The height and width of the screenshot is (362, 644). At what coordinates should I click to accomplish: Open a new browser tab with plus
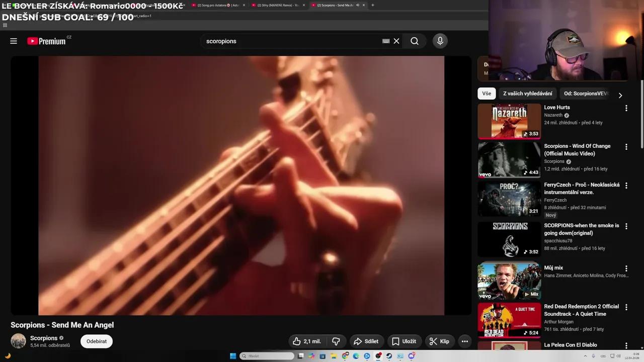click(372, 5)
